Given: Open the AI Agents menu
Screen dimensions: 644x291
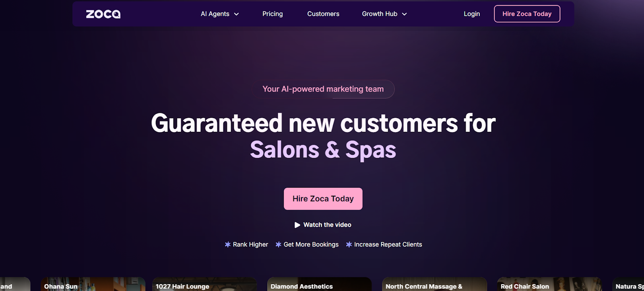Looking at the screenshot, I should pos(220,14).
